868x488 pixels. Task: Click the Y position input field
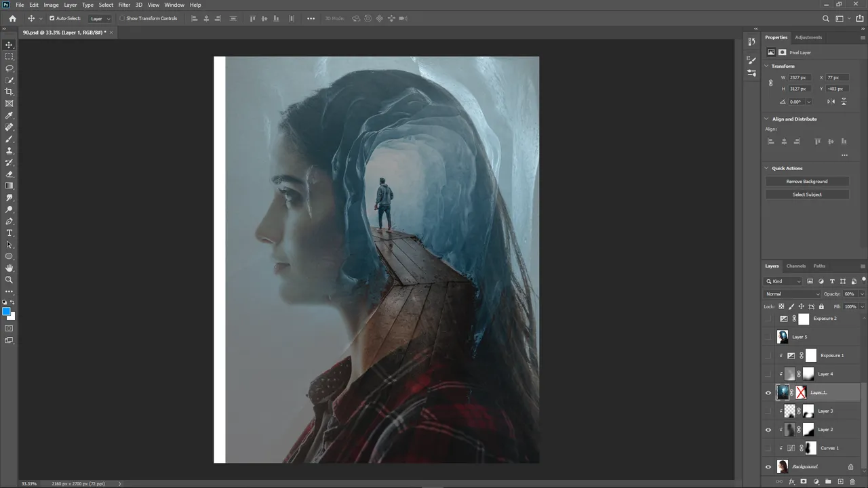837,89
